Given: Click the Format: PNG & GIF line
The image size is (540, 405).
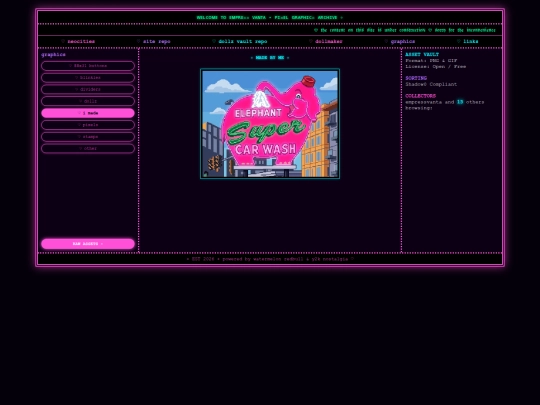Looking at the screenshot, I should [x=431, y=61].
